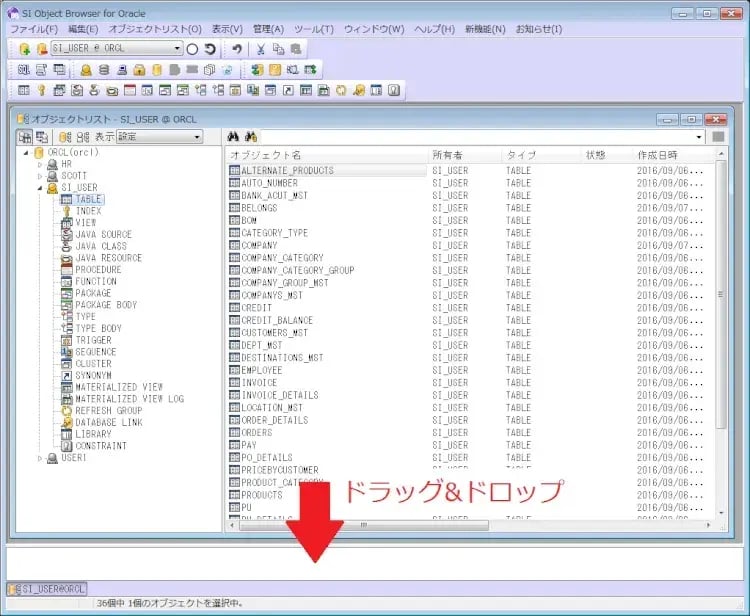Open the オブジェクトリスト(O) menu
Screen dimensions: 750x616
pyautogui.click(x=154, y=29)
